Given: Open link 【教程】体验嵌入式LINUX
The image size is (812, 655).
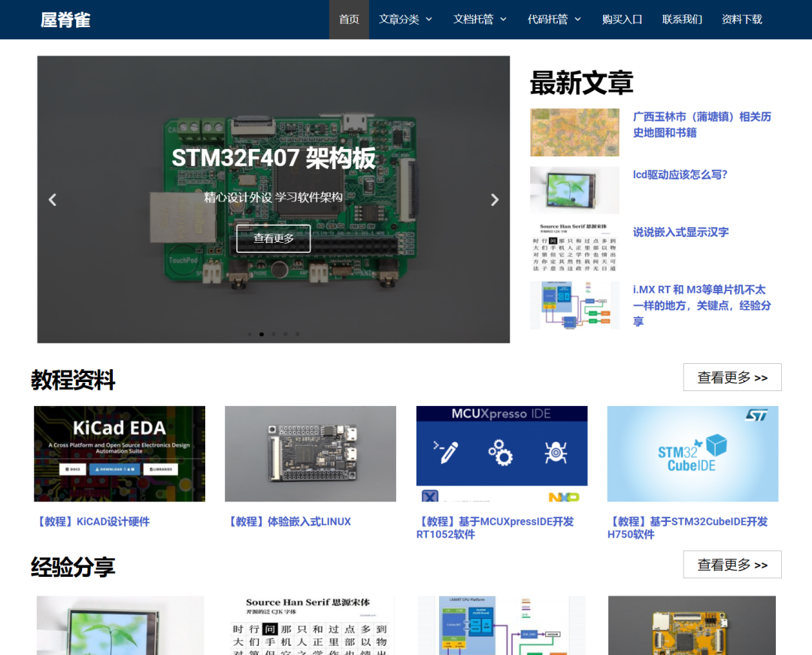Looking at the screenshot, I should 288,521.
